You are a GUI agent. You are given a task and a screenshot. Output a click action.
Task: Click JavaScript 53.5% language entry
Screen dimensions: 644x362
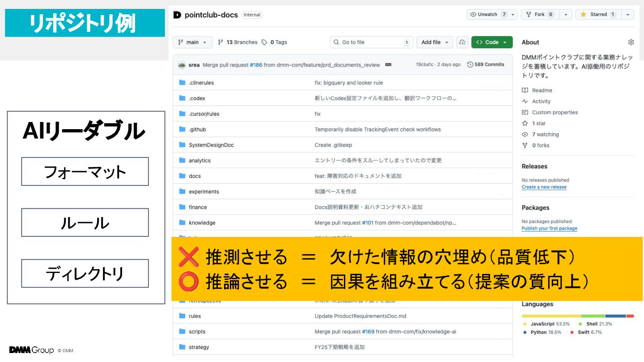pos(546,324)
